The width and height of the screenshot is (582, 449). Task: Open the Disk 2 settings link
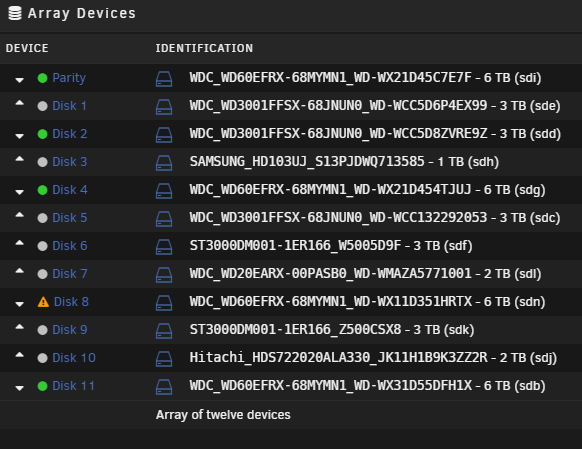pos(70,134)
